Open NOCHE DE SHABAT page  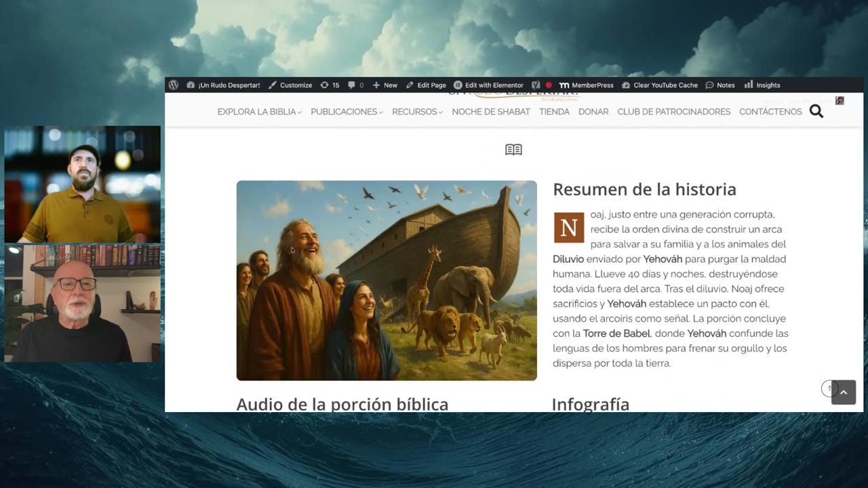[x=491, y=112]
